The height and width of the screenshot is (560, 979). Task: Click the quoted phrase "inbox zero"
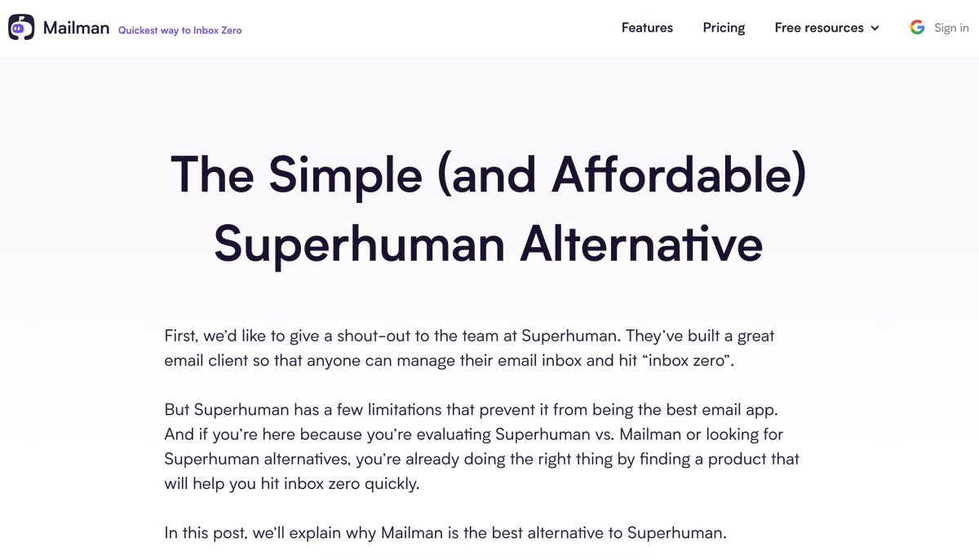687,360
